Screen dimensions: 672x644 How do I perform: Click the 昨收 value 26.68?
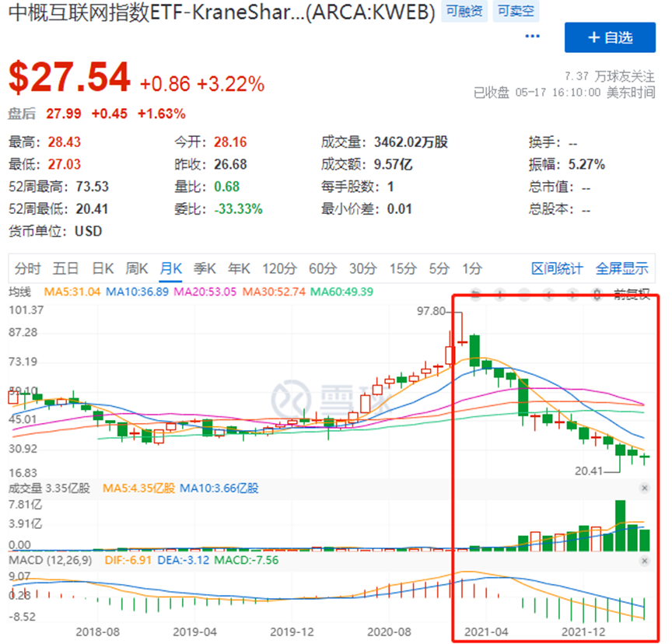230,164
